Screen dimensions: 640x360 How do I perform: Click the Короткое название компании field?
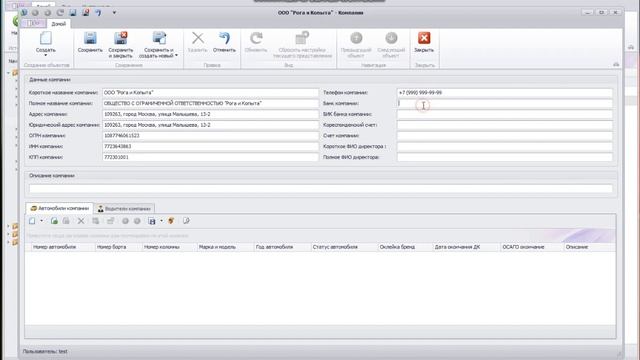pos(210,93)
